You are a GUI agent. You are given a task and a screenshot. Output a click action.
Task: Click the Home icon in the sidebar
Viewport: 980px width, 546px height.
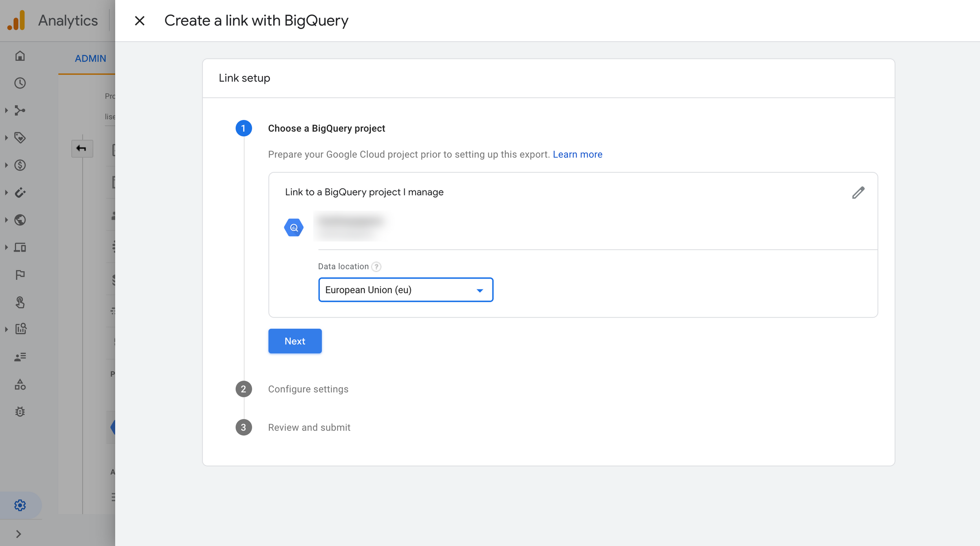click(20, 56)
